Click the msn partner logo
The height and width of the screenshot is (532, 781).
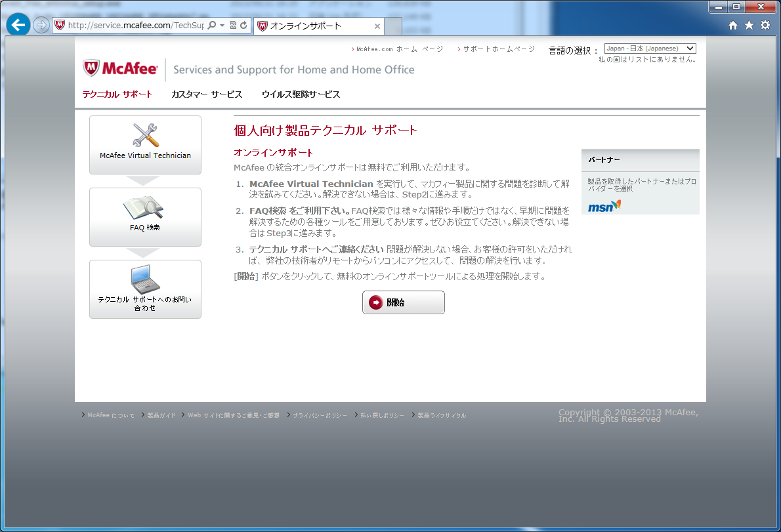604,206
